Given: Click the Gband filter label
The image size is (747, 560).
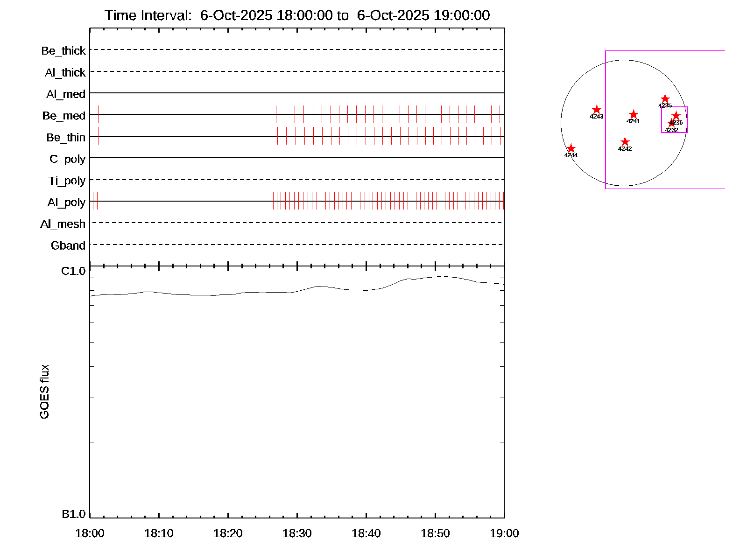Looking at the screenshot, I should point(68,245).
